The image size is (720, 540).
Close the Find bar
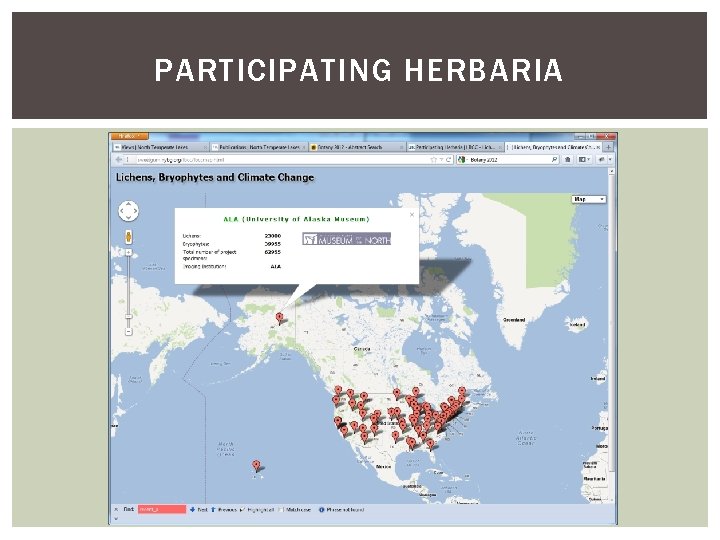point(116,510)
